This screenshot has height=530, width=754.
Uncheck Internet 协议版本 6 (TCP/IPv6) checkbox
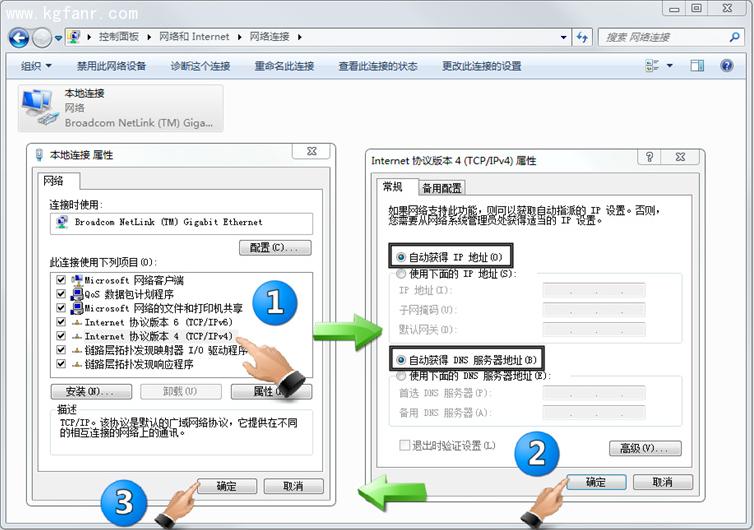[62, 323]
